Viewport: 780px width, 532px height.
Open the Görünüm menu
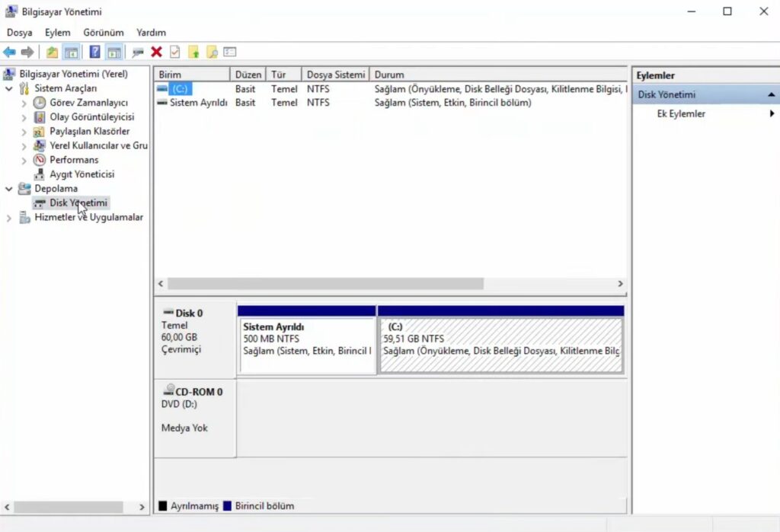103,33
